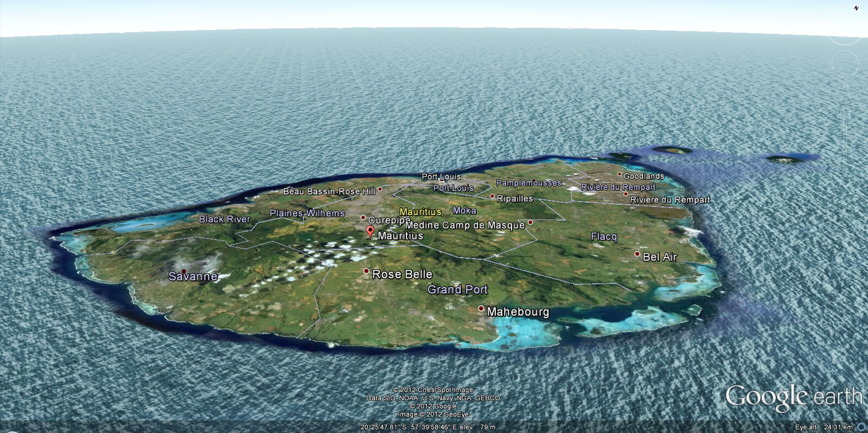
Task: Select the Savanne dot marker
Action: tap(183, 271)
